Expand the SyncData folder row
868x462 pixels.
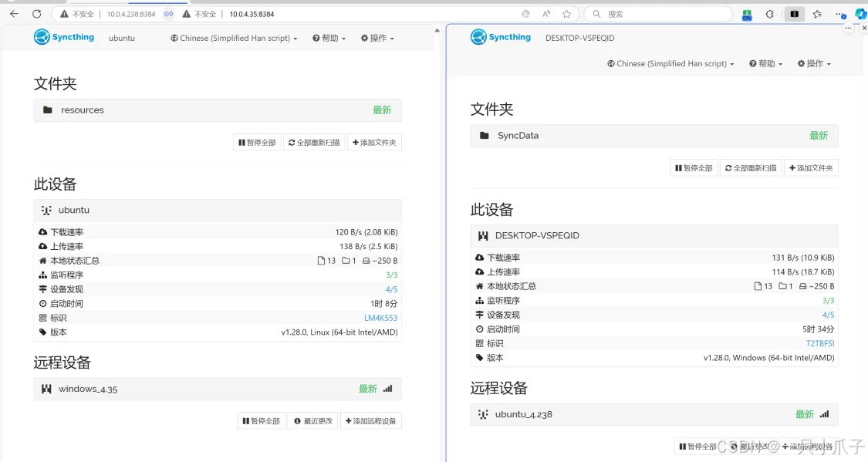(x=654, y=136)
